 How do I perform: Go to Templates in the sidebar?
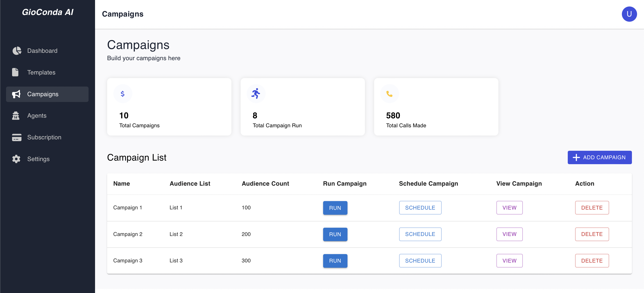47,72
